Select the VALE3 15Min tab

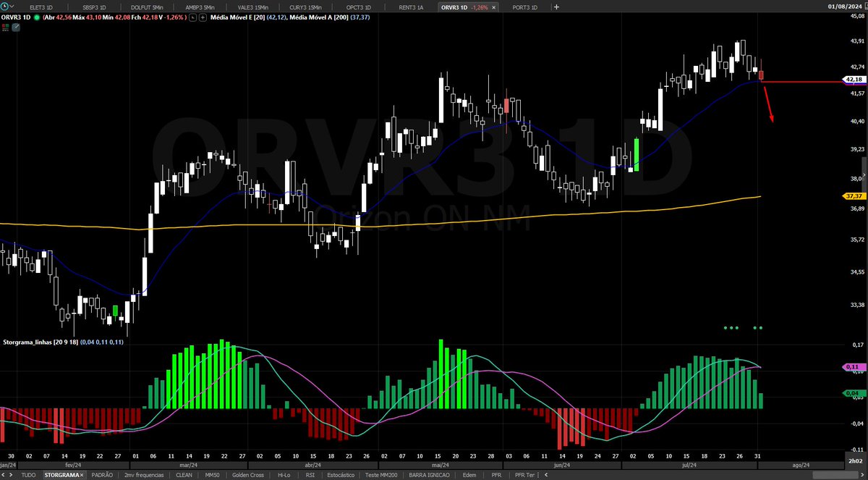252,7
